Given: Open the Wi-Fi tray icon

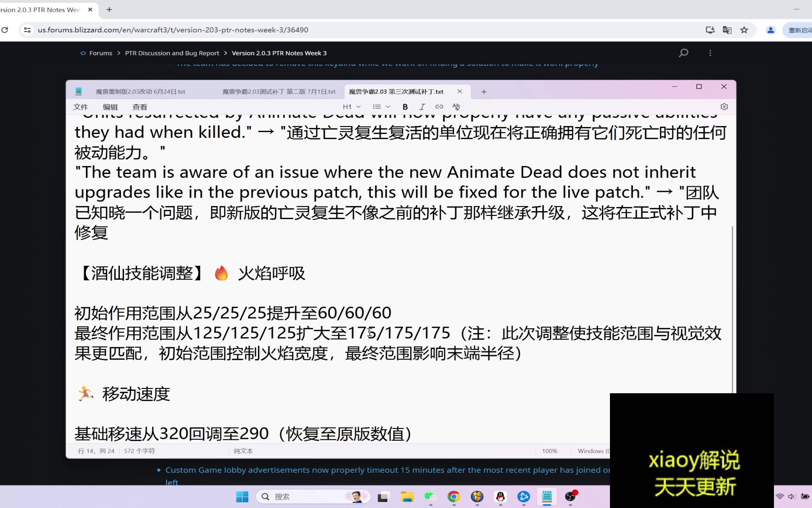Looking at the screenshot, I should (x=780, y=497).
